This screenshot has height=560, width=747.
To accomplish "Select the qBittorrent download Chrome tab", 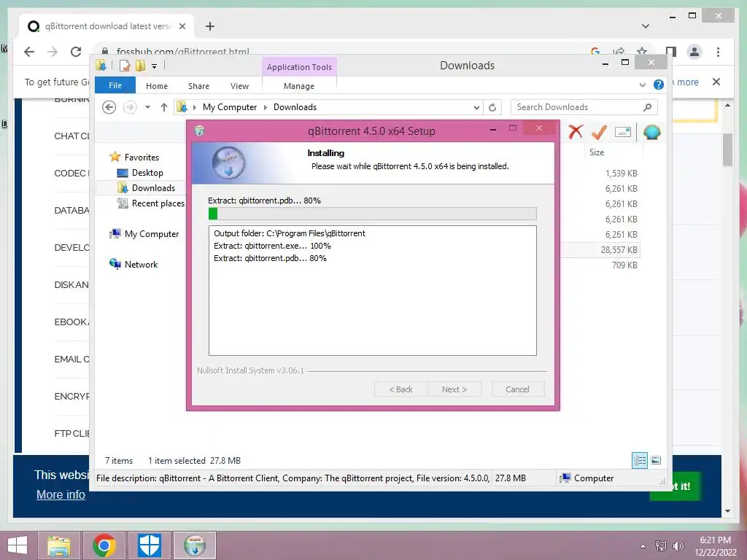I will point(107,26).
